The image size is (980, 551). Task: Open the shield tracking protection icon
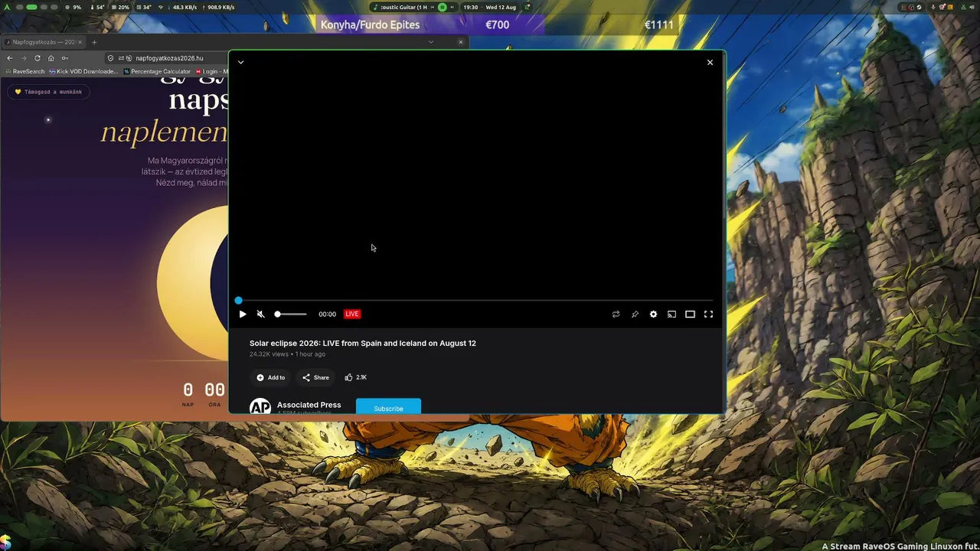coord(111,58)
